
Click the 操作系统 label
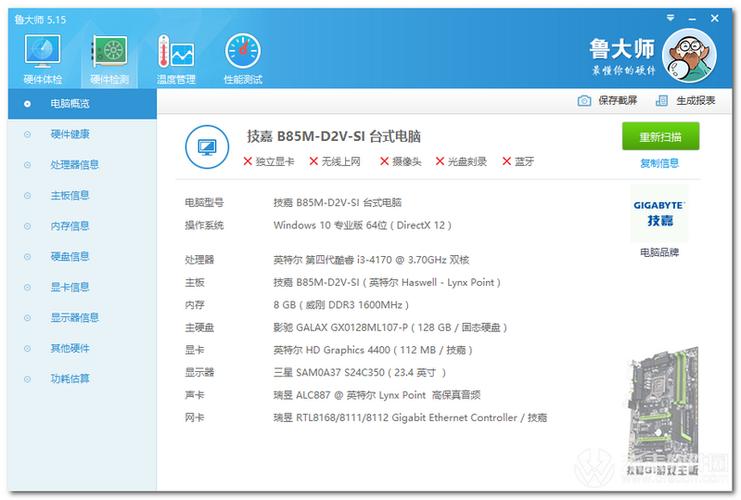204,225
